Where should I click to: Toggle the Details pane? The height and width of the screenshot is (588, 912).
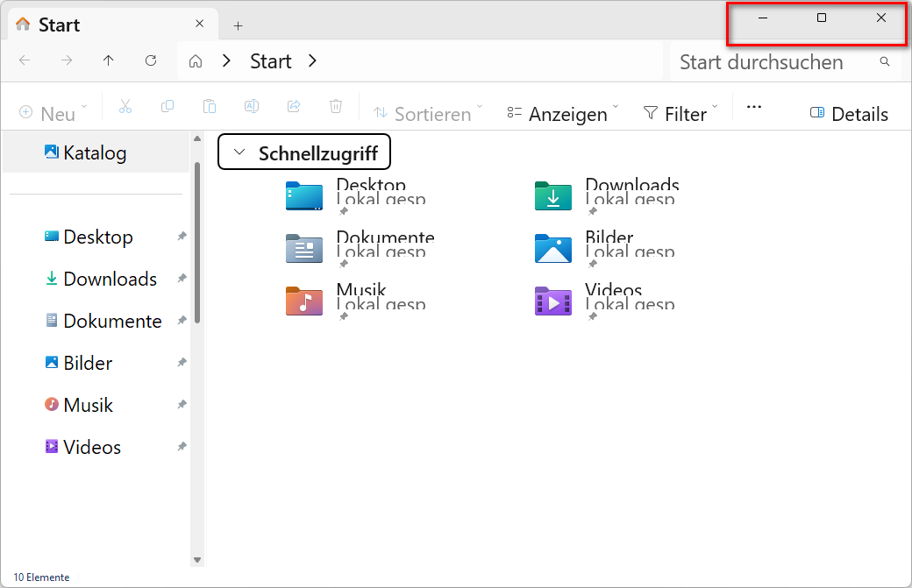[x=849, y=113]
